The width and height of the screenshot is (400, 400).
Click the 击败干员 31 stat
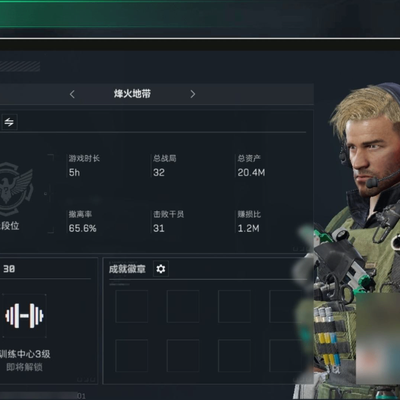coord(168,221)
